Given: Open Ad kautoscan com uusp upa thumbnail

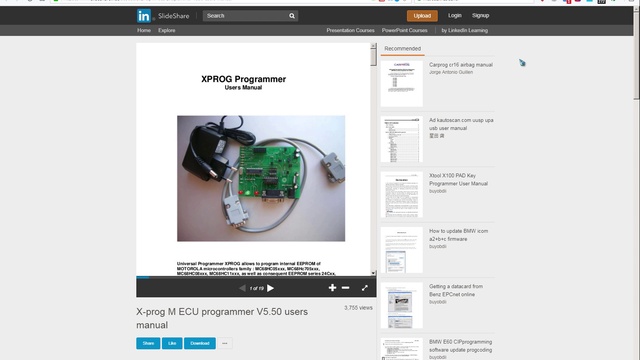Looking at the screenshot, I should pos(402,139).
